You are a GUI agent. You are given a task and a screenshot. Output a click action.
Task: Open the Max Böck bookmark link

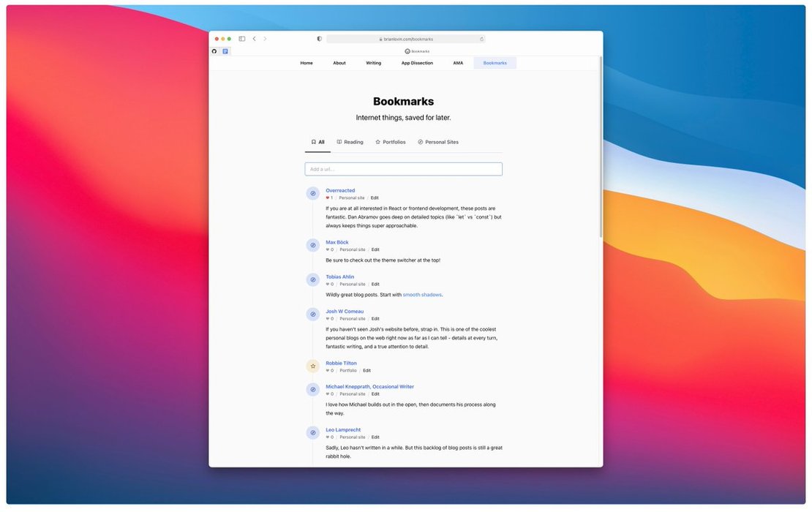337,242
